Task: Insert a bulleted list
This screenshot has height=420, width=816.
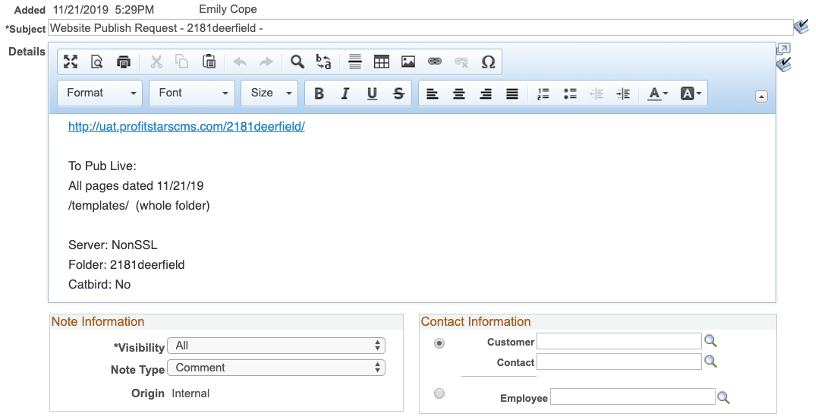Action: click(570, 93)
